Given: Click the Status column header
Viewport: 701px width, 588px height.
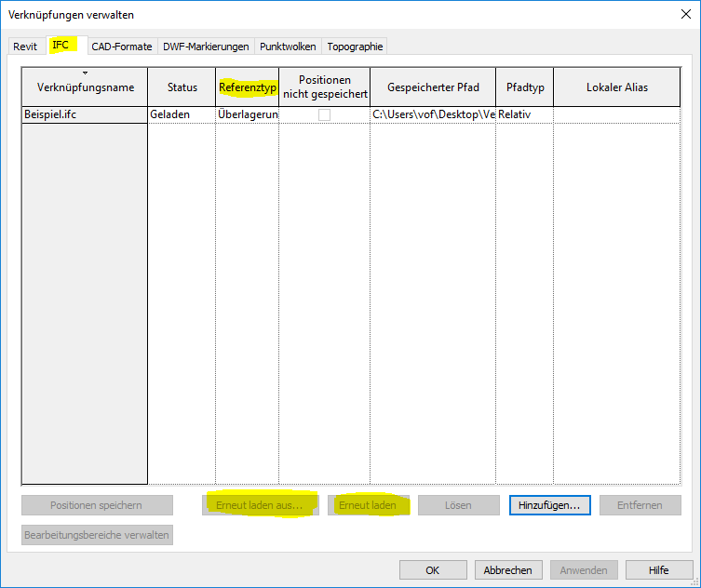Looking at the screenshot, I should pos(182,87).
